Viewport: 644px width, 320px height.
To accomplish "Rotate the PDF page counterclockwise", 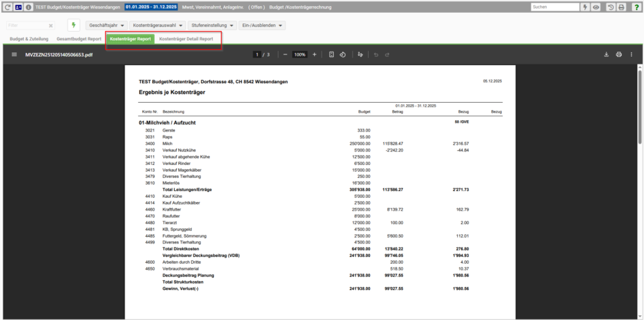I will tap(342, 54).
